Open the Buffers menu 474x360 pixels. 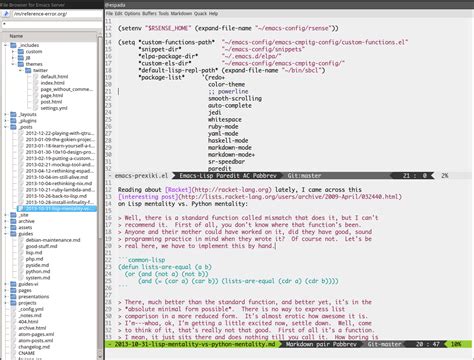pyautogui.click(x=149, y=13)
